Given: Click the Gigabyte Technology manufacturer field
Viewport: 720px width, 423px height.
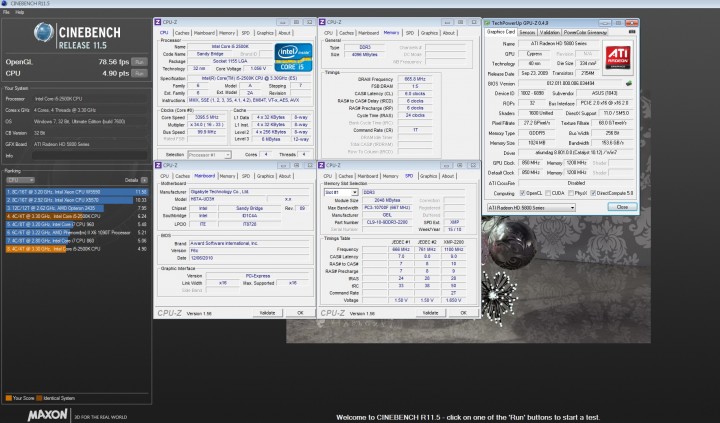Looking at the screenshot, I should [x=248, y=192].
